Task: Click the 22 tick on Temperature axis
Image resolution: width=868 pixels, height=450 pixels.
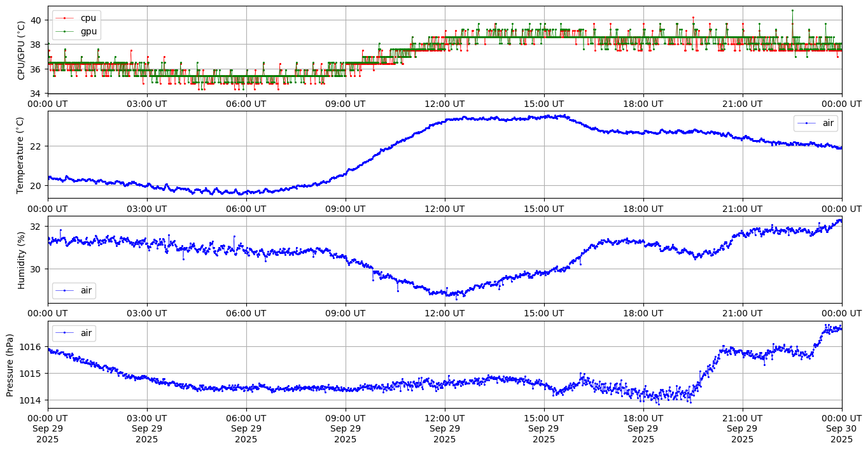Action: pos(36,146)
